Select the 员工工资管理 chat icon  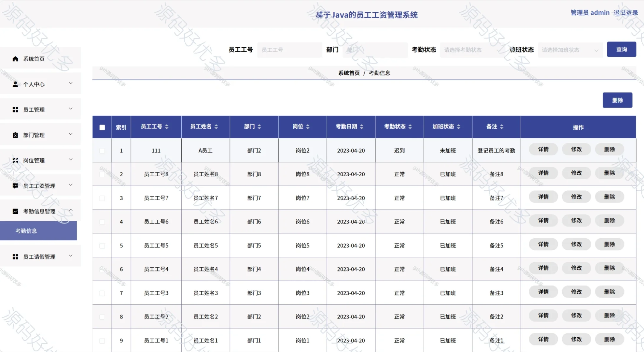(x=15, y=185)
